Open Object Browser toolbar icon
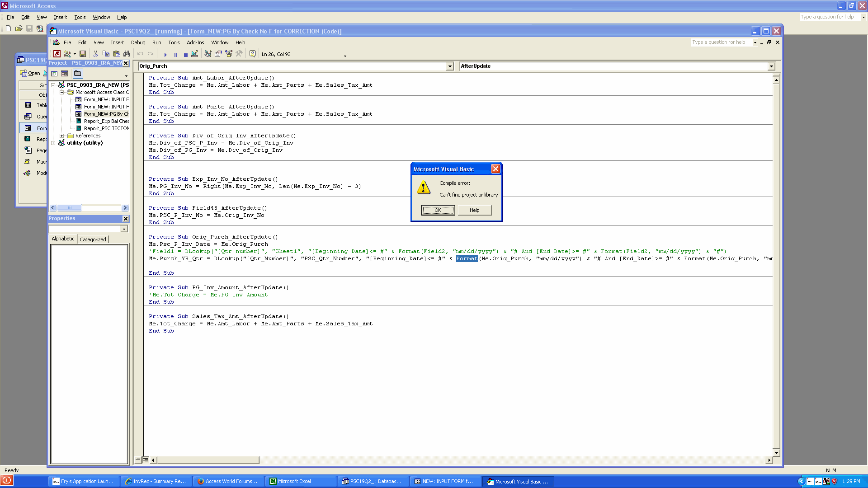This screenshot has height=488, width=868. [229, 54]
